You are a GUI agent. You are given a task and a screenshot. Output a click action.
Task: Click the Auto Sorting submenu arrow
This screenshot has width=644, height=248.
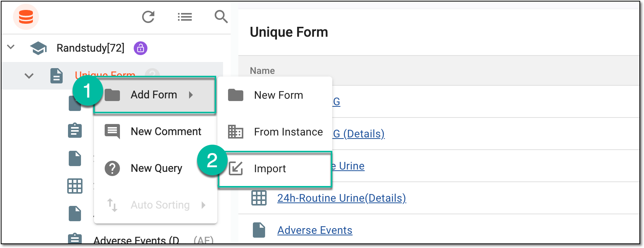[x=204, y=205]
